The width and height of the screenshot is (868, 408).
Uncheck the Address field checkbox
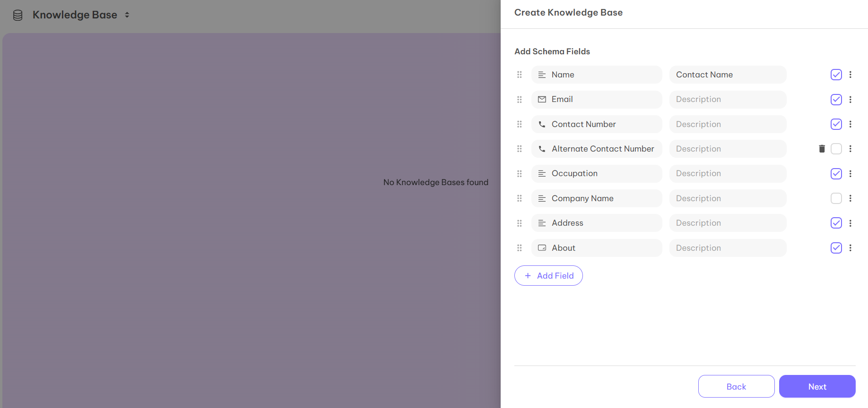836,223
